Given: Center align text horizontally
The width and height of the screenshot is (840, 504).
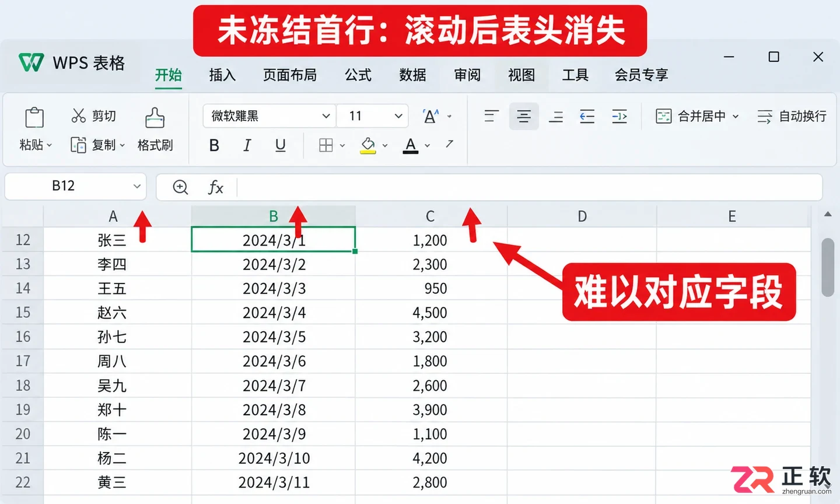Looking at the screenshot, I should (x=524, y=116).
